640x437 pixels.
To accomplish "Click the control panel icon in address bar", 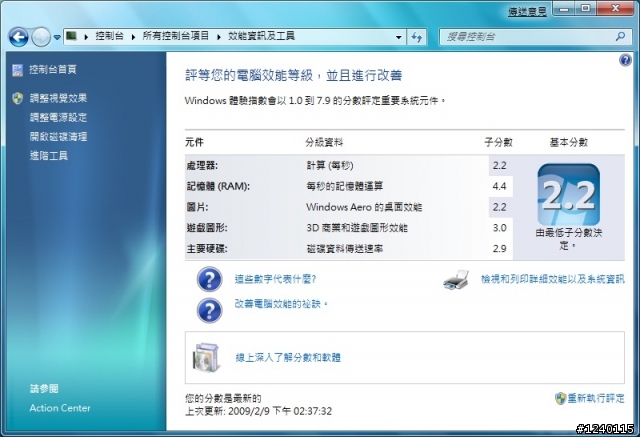I will point(71,36).
